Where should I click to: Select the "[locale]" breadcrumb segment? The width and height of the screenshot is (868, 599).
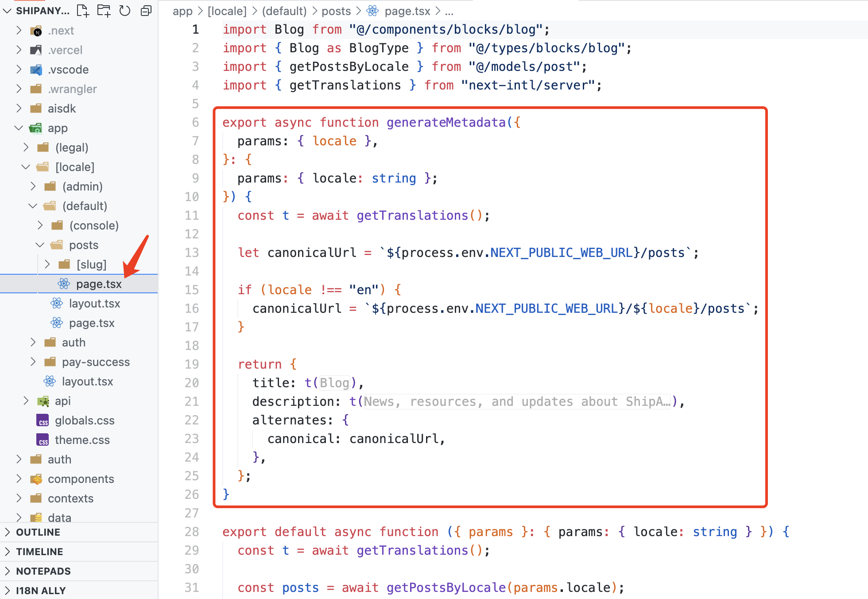pos(227,11)
